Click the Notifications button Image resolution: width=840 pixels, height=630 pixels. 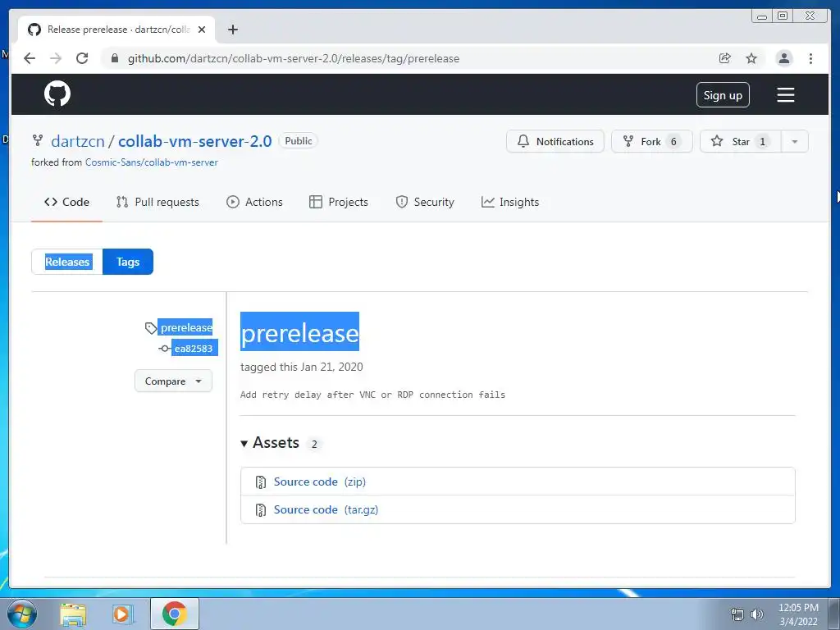coord(555,141)
